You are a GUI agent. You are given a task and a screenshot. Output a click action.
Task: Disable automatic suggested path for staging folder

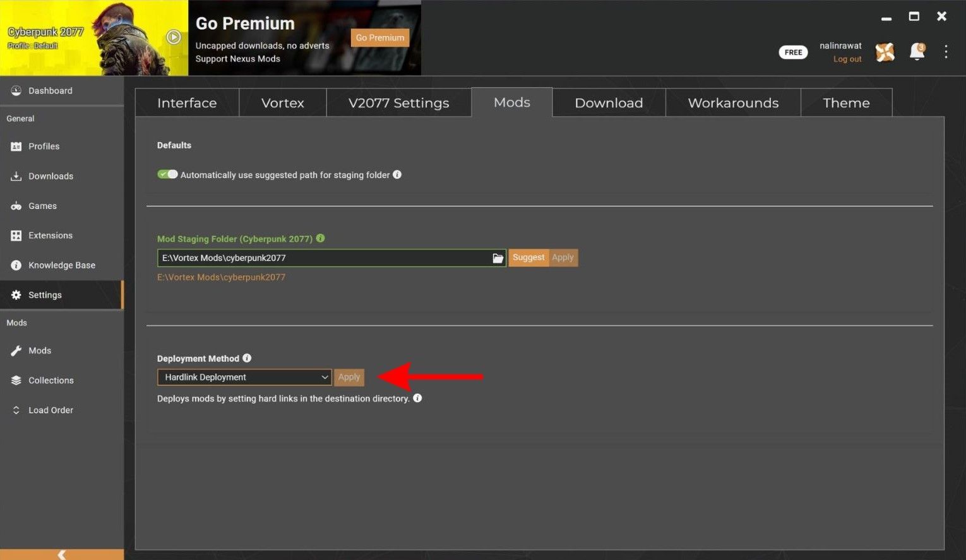[167, 174]
